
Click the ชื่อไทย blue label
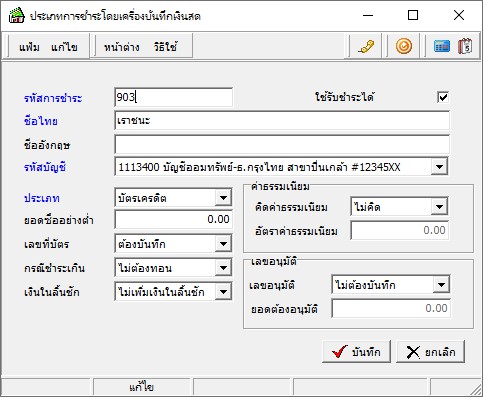click(40, 121)
